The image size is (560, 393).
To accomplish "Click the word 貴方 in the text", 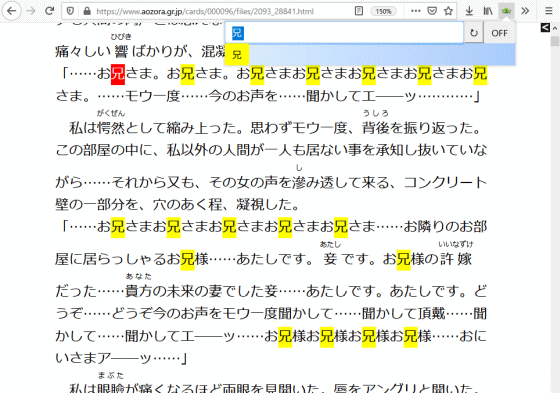I will pos(139,291).
